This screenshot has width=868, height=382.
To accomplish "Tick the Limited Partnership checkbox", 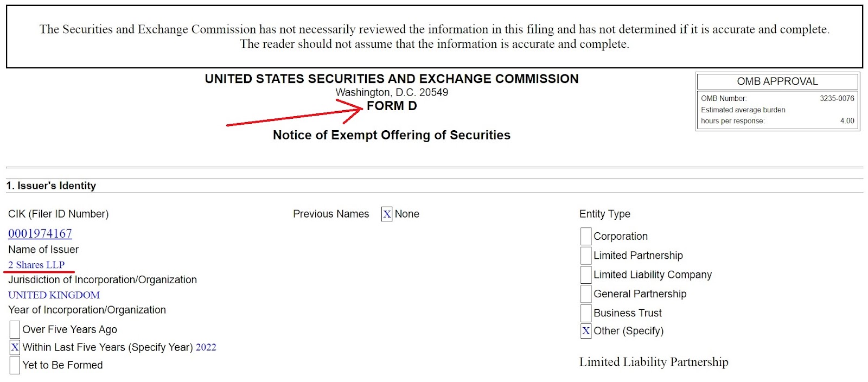I will click(x=586, y=256).
